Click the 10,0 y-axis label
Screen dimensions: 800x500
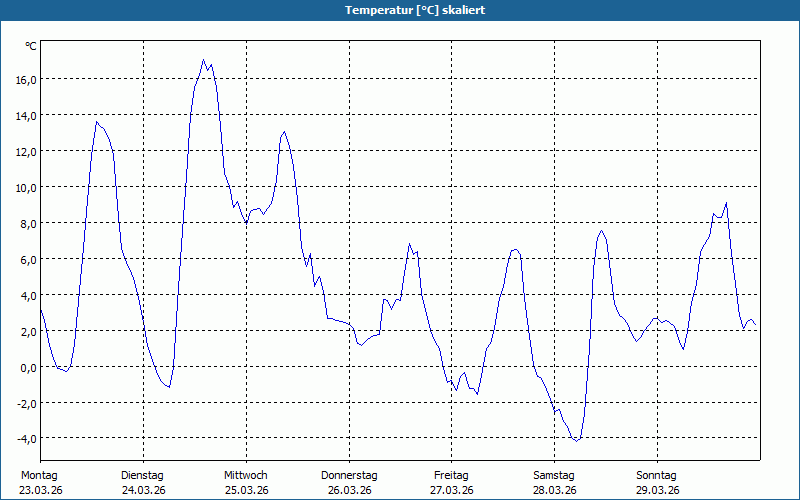click(26, 188)
